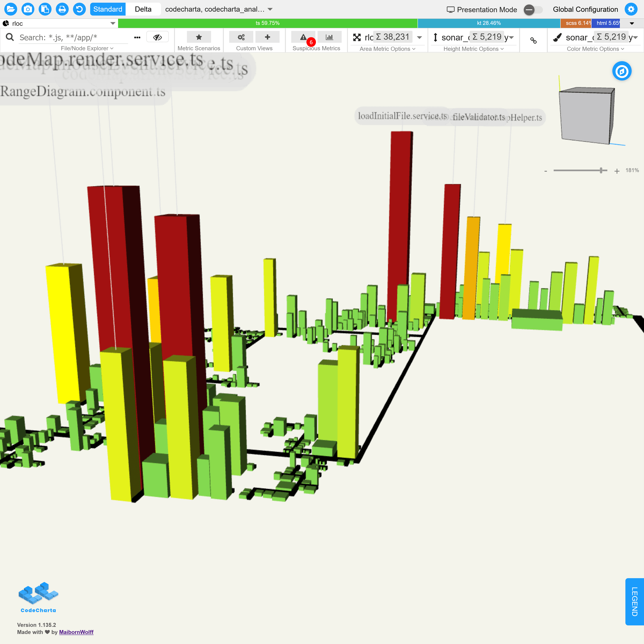This screenshot has height=644, width=644.
Task: Expand the rloc metric dropdown
Action: (113, 23)
